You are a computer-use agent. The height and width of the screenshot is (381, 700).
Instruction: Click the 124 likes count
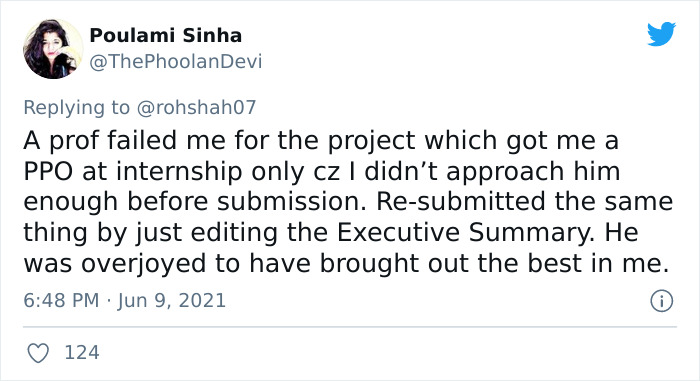(x=82, y=352)
